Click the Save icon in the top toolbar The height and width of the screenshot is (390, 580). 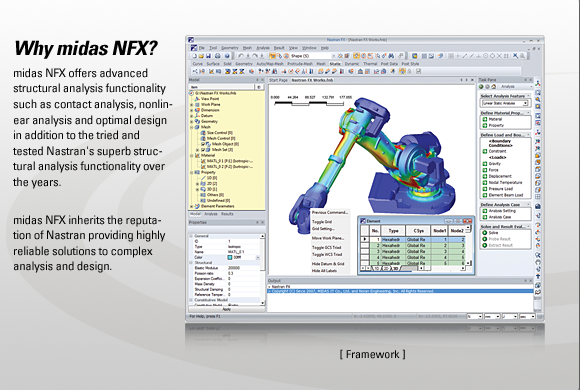209,56
